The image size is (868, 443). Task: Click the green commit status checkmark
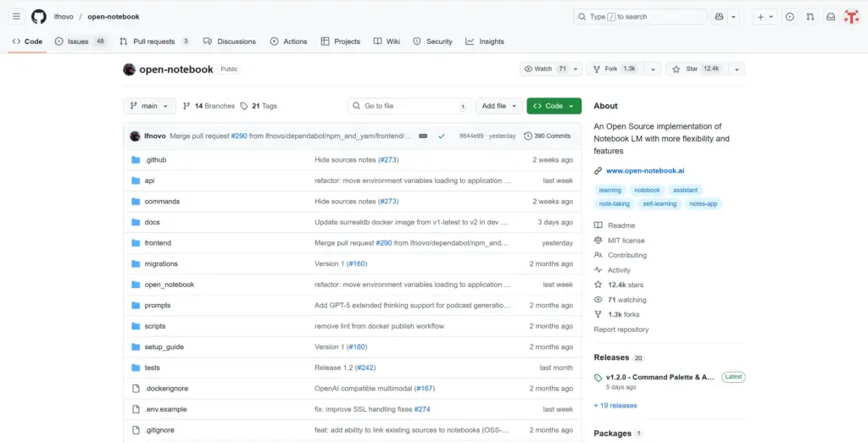tap(441, 136)
